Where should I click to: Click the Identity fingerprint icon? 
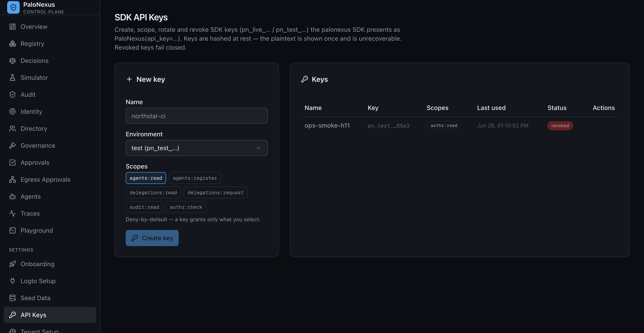(13, 112)
